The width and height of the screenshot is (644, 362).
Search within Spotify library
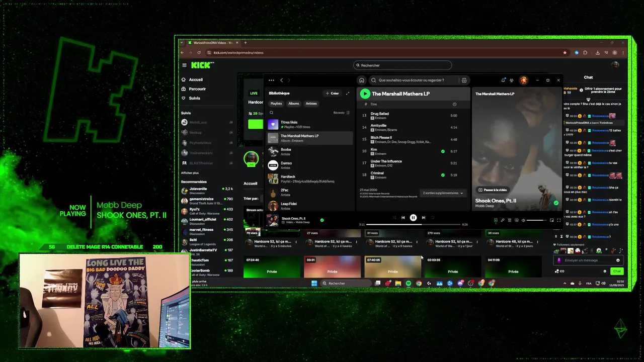click(x=271, y=113)
